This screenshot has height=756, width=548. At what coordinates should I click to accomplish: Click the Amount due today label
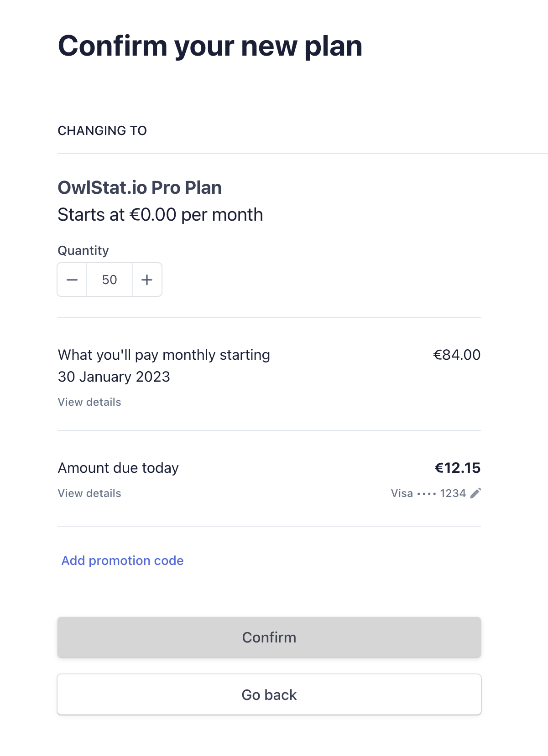[x=118, y=468]
